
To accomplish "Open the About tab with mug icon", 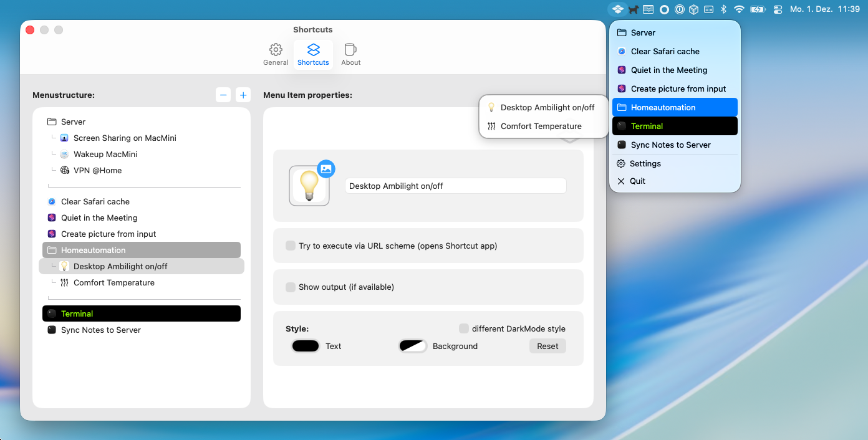I will [x=350, y=54].
